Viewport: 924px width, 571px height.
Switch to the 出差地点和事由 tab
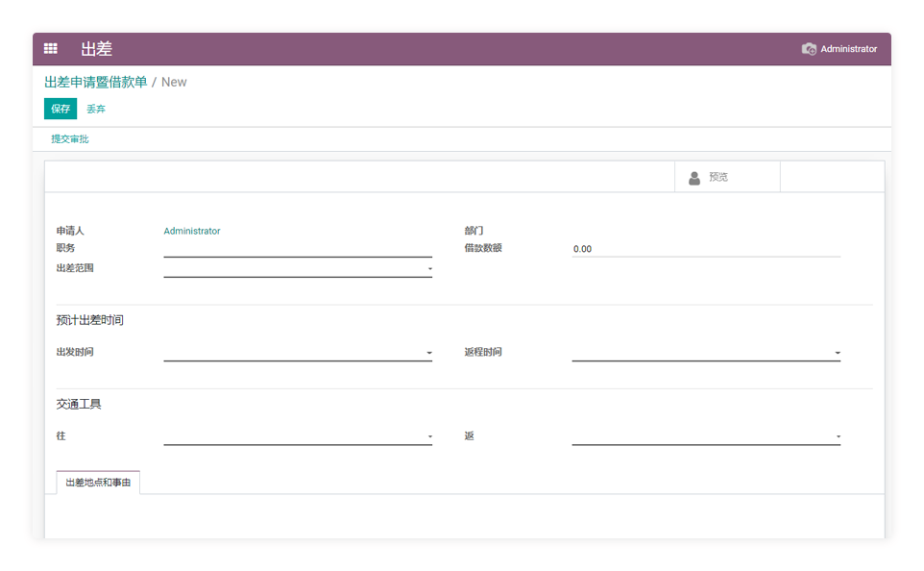[x=98, y=483]
